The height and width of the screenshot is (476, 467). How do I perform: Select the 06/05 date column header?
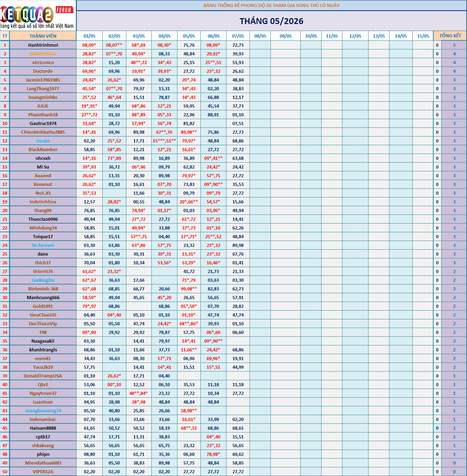[214, 36]
